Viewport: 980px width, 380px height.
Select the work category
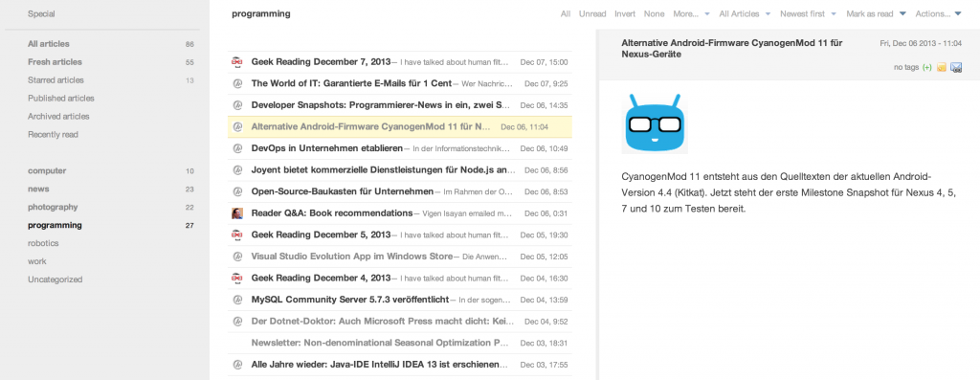tap(37, 261)
